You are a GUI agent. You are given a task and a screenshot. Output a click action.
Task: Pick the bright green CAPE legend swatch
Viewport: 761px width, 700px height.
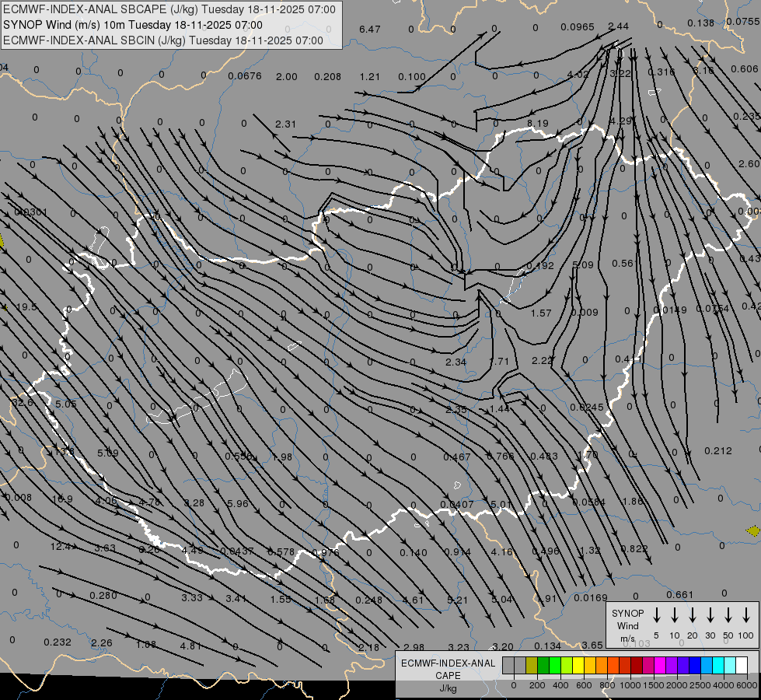[555, 666]
